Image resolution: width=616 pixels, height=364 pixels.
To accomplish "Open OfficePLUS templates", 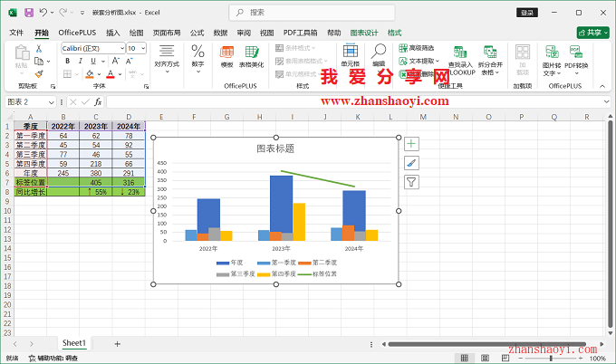I will pyautogui.click(x=226, y=57).
